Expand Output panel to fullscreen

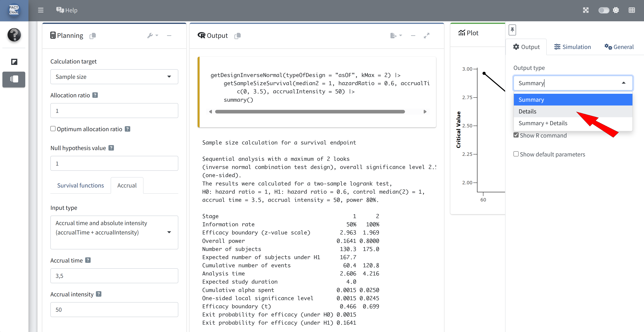(x=426, y=36)
